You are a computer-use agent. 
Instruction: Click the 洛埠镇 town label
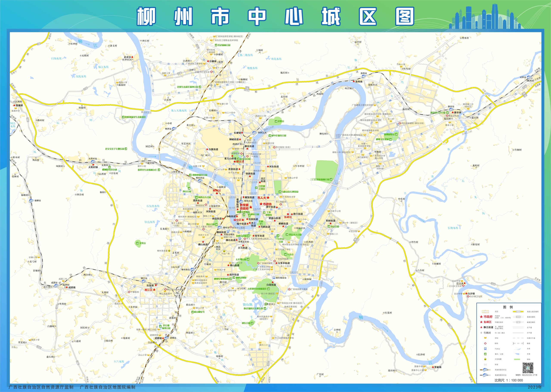tap(359, 82)
